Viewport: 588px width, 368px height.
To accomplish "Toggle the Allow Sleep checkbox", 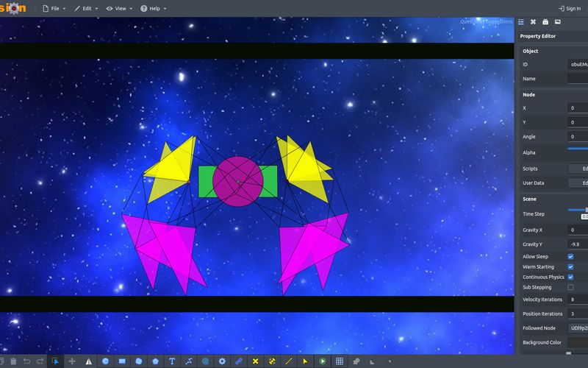I will 570,256.
